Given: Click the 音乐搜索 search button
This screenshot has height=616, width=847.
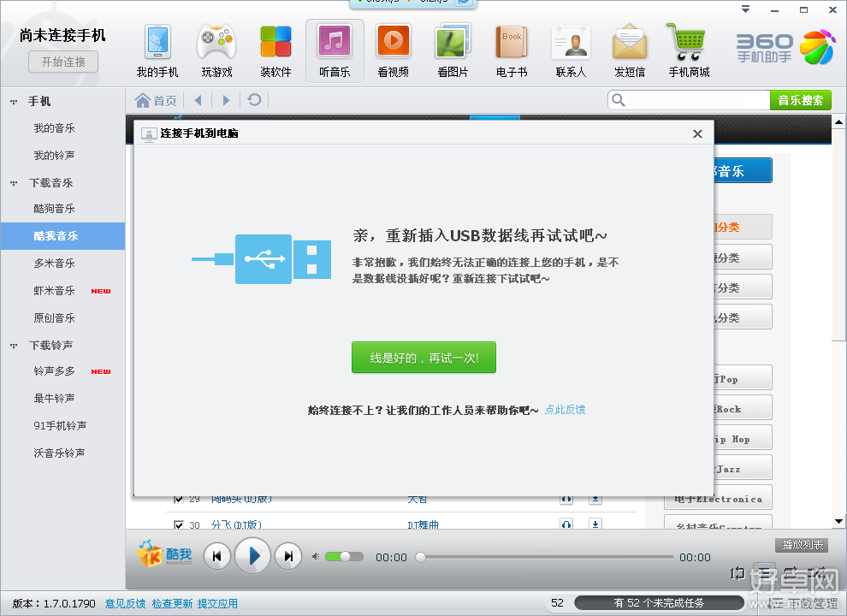Looking at the screenshot, I should click(801, 100).
